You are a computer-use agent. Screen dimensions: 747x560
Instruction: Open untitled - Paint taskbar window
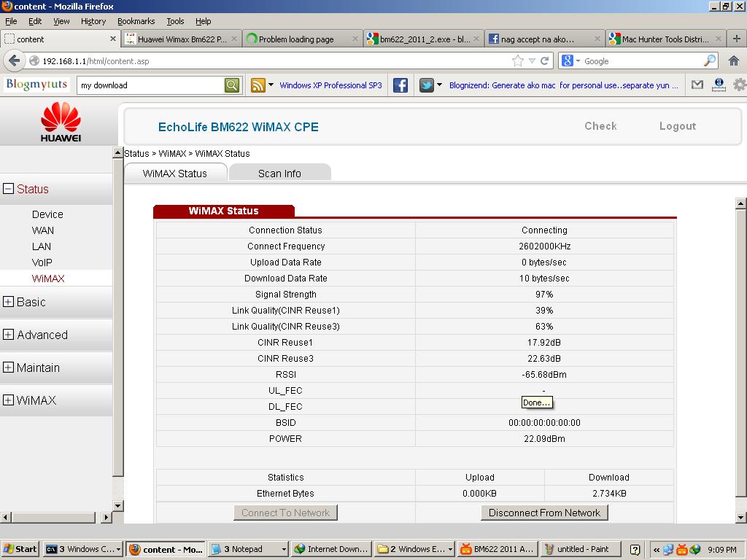pos(581,549)
